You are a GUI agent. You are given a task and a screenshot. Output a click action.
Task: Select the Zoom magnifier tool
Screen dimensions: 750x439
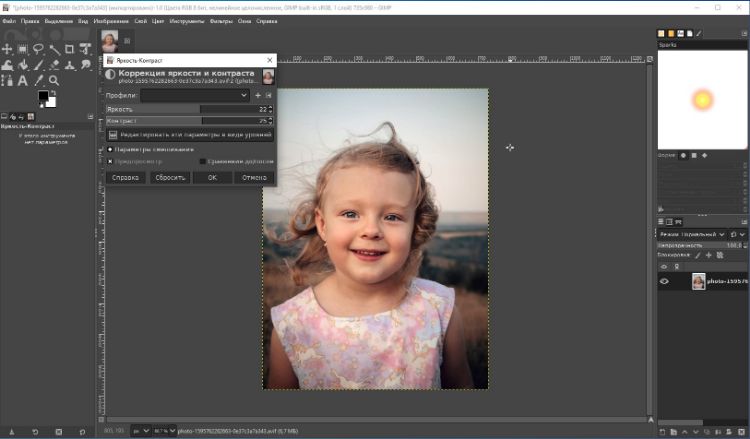tap(54, 80)
